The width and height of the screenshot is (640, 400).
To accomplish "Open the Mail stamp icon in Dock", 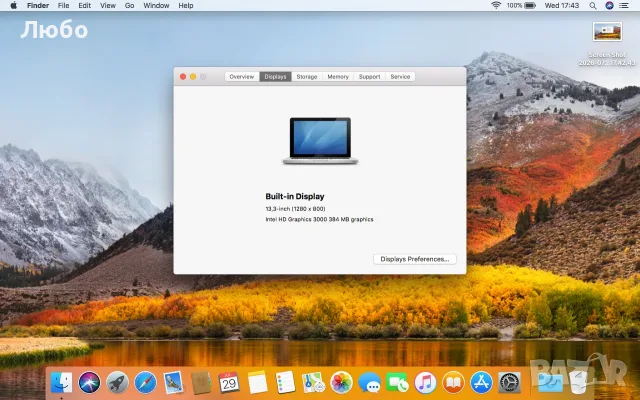I will point(173,383).
